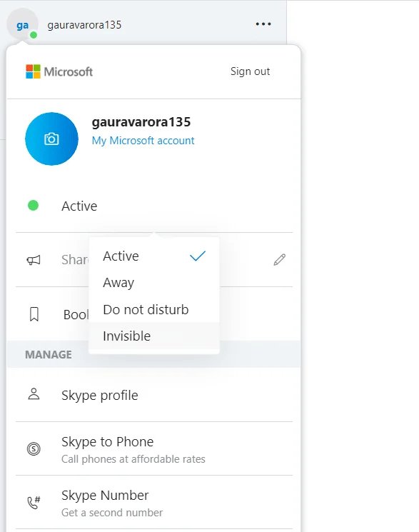The image size is (419, 532).
Task: Edit mood message with pencil icon
Action: coord(280,259)
